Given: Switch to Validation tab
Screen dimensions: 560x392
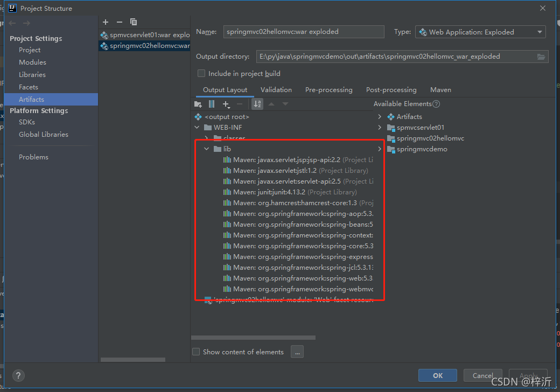Looking at the screenshot, I should (276, 90).
